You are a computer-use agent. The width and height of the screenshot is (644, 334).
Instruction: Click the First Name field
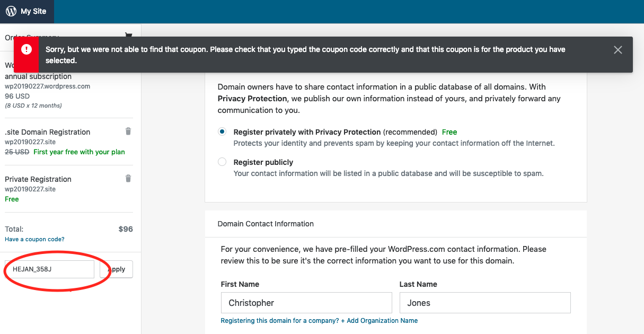pos(306,303)
